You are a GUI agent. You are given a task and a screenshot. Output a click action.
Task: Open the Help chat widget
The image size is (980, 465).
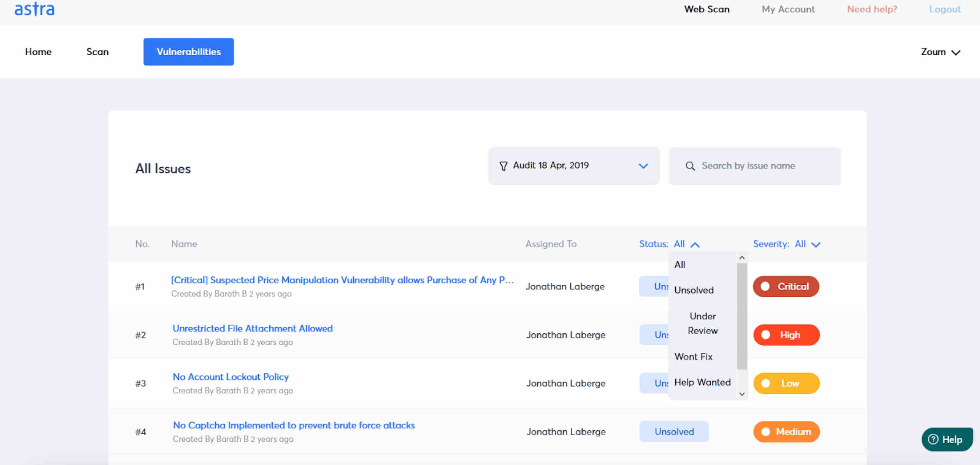coord(947,439)
